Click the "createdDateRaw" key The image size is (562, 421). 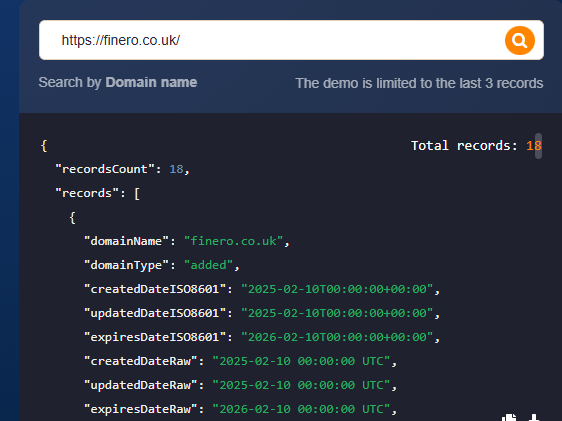point(140,361)
